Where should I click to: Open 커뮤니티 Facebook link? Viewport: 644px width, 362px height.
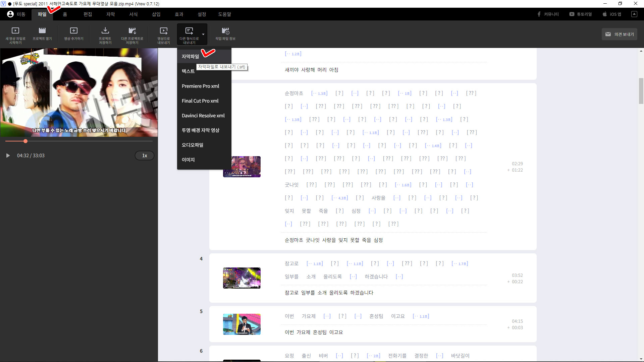(x=548, y=14)
